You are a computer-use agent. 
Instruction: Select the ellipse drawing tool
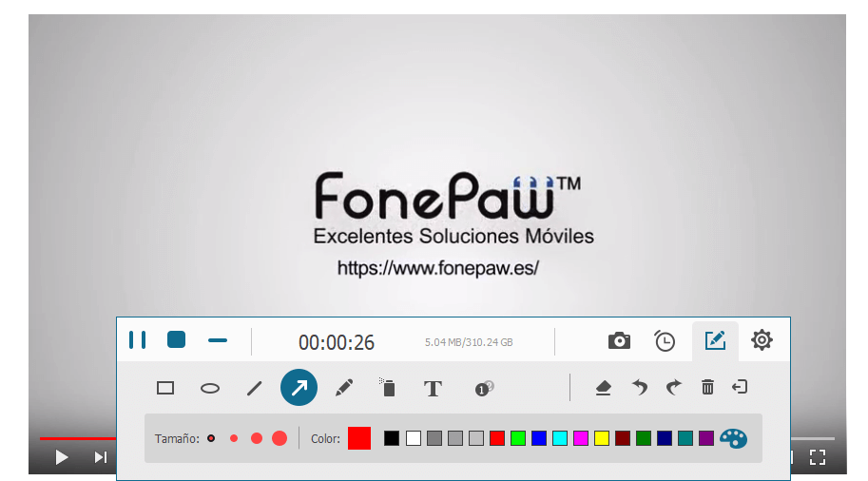click(x=210, y=388)
